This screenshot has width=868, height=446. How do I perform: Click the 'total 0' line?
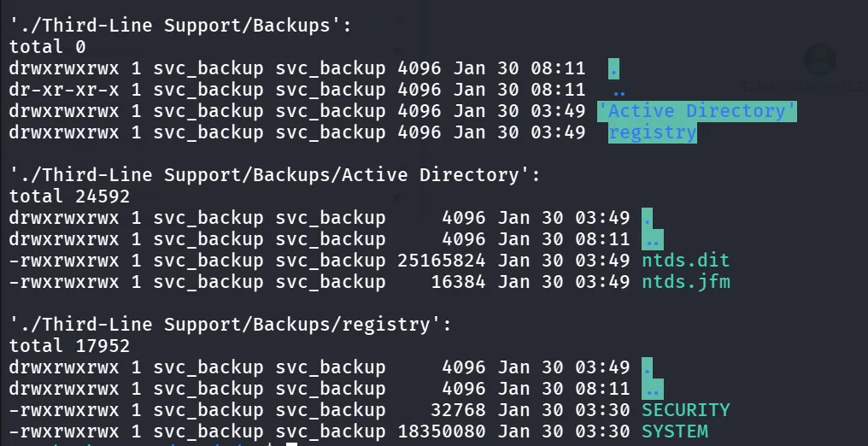(48, 47)
